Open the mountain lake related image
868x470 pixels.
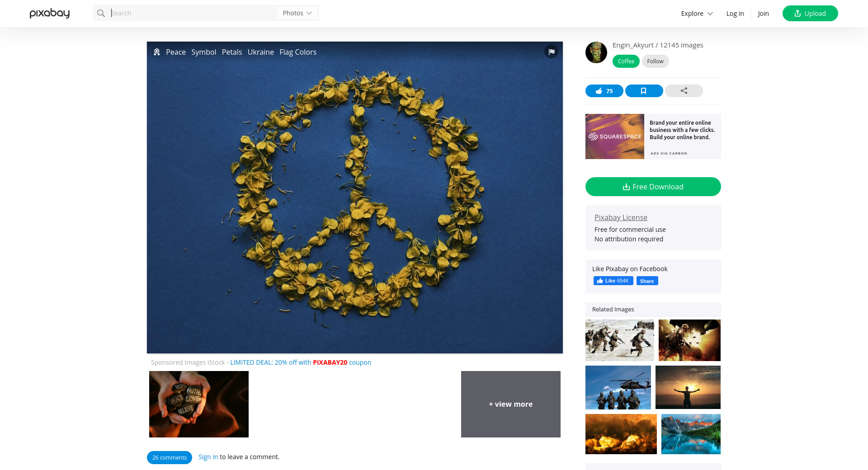(691, 434)
